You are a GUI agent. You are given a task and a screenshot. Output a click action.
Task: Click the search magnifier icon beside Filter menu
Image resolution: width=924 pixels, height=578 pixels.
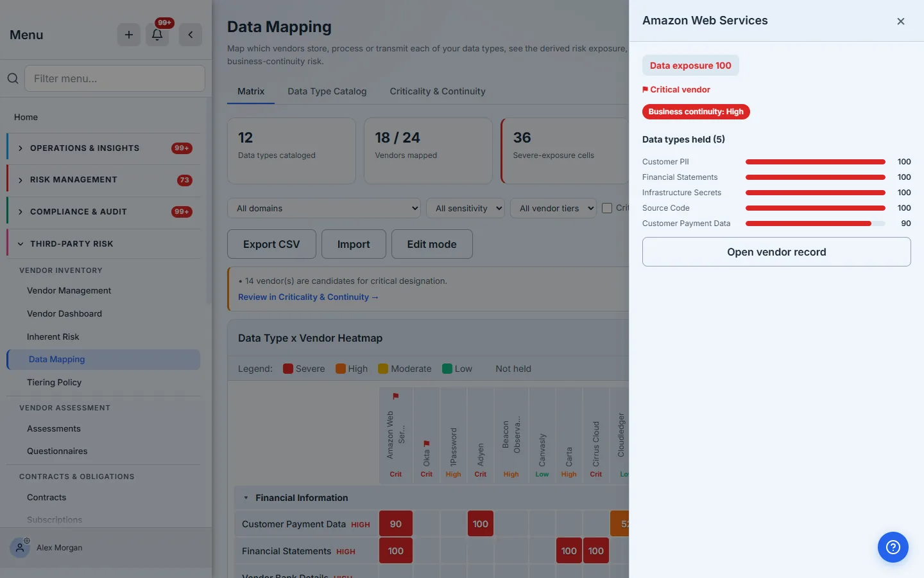(13, 78)
